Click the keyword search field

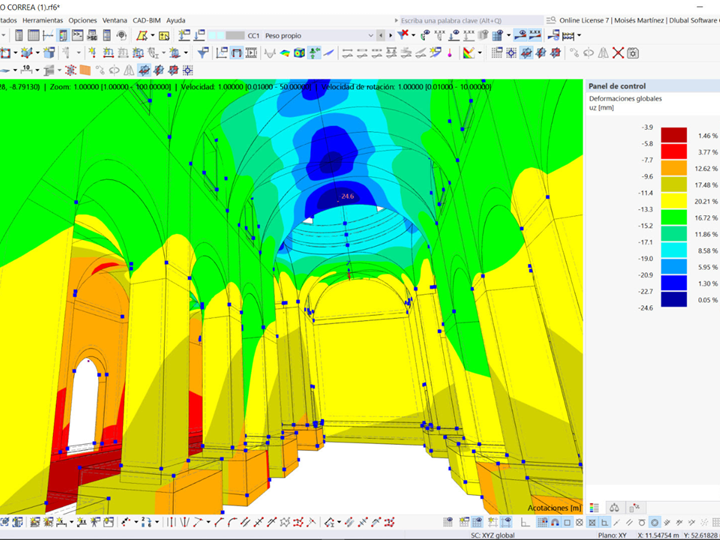click(472, 20)
